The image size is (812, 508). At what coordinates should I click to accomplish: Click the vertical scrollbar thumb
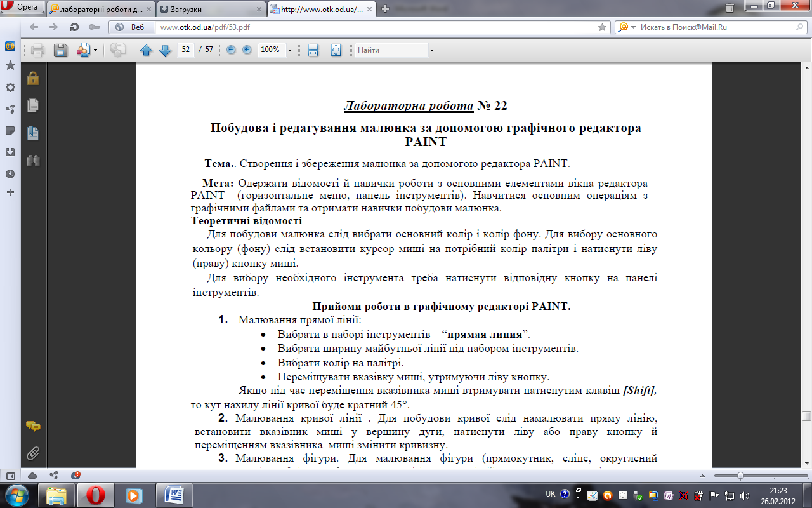click(806, 416)
